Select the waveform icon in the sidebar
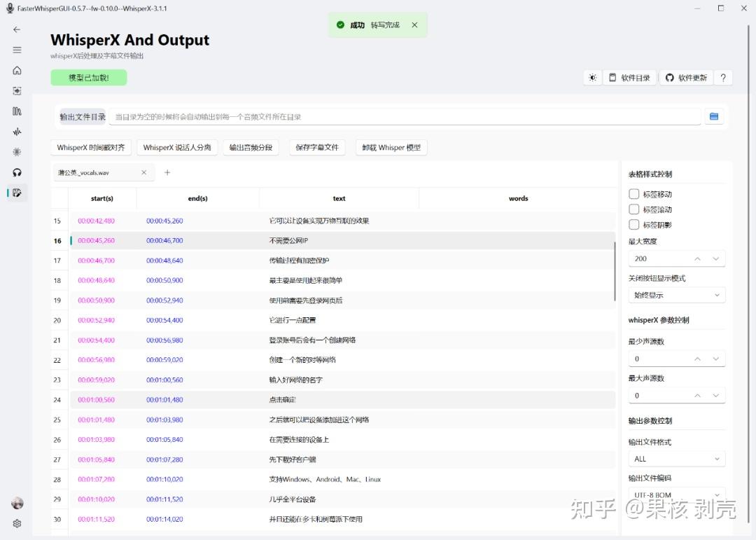This screenshot has width=756, height=540. click(x=16, y=132)
